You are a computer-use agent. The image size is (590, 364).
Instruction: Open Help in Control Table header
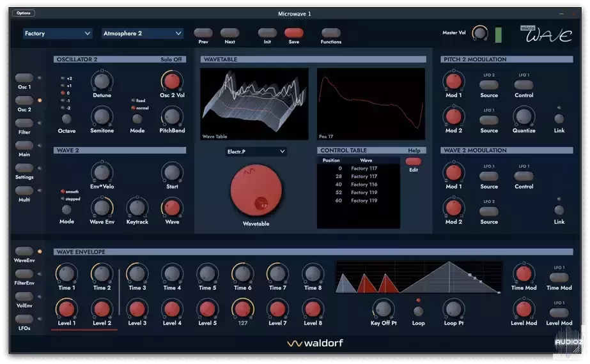414,151
